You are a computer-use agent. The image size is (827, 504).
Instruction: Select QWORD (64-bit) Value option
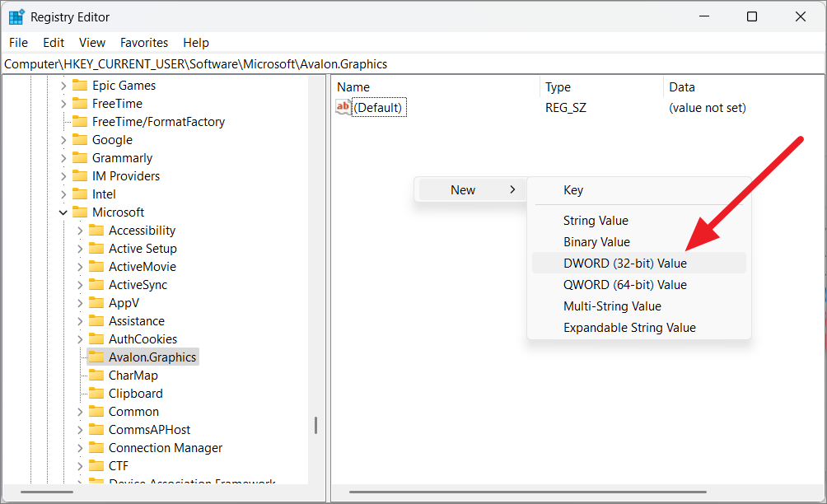tap(624, 285)
